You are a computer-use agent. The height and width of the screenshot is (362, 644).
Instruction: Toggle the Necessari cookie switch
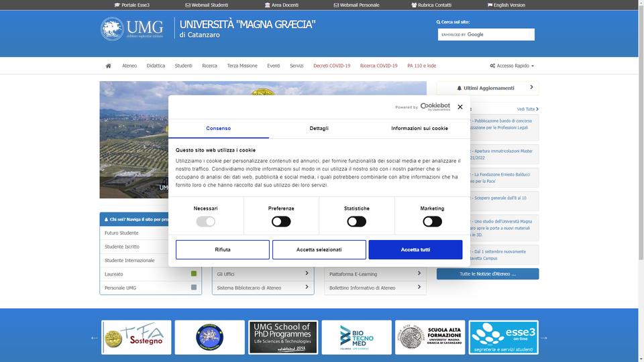pos(206,222)
